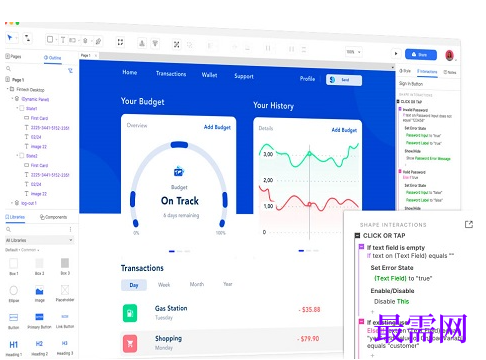Click the Preview play button
The height and width of the screenshot is (360, 486).
point(396,53)
